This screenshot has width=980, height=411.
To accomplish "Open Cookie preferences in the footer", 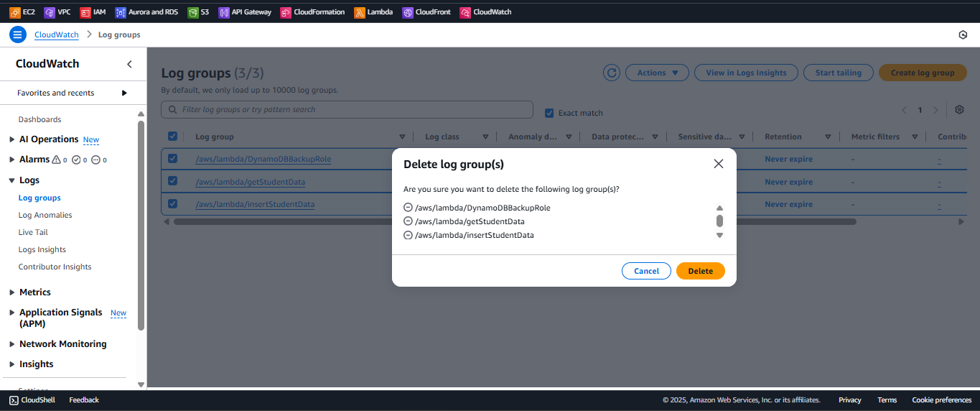I will pyautogui.click(x=941, y=400).
